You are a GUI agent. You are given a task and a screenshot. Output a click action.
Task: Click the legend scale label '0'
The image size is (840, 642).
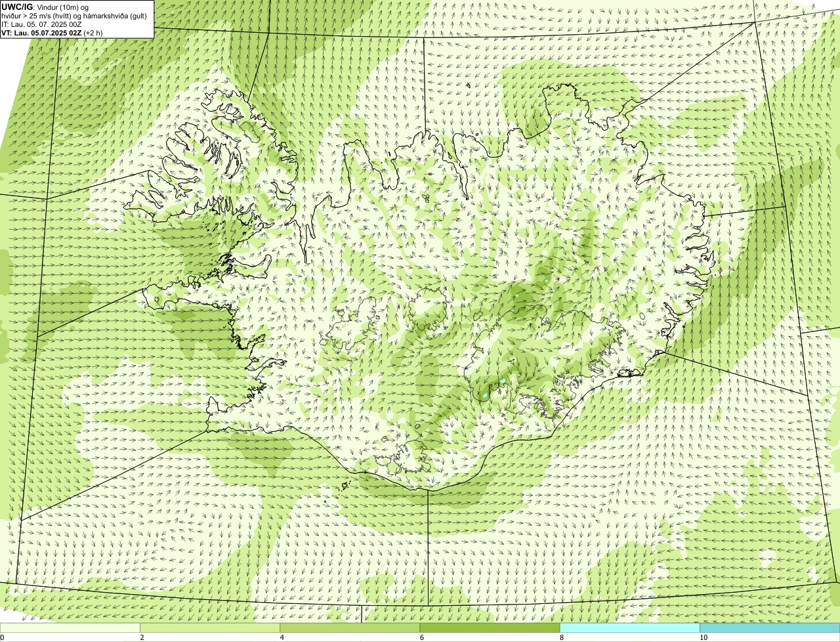tap(2, 637)
